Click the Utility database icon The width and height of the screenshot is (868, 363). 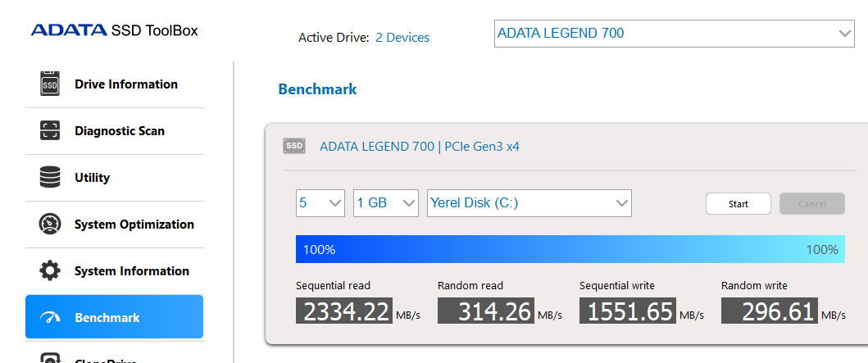tap(50, 178)
